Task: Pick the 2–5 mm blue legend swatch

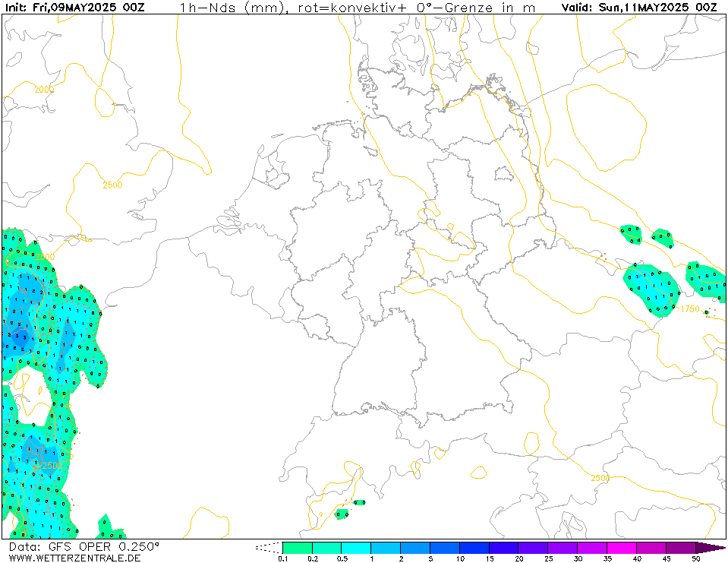Action: tap(415, 548)
